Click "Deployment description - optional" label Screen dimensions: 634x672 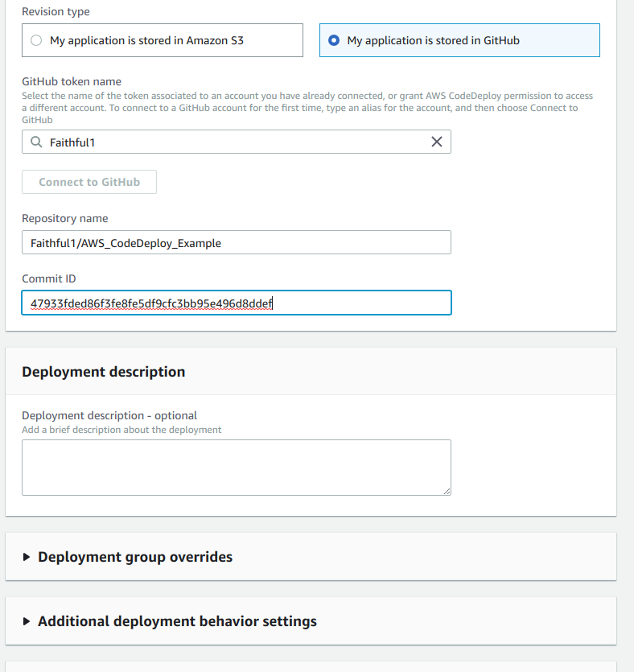(x=109, y=415)
